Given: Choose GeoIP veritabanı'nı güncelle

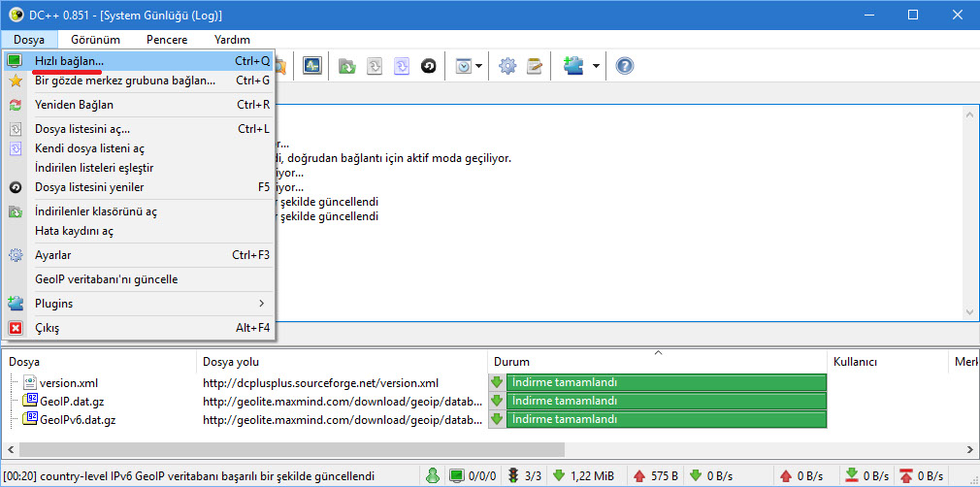Looking at the screenshot, I should click(x=139, y=279).
